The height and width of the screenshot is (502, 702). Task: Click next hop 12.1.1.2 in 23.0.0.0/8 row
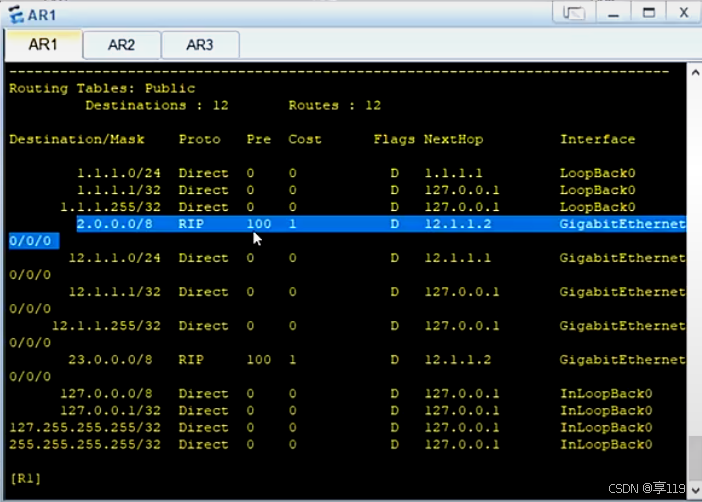click(458, 360)
